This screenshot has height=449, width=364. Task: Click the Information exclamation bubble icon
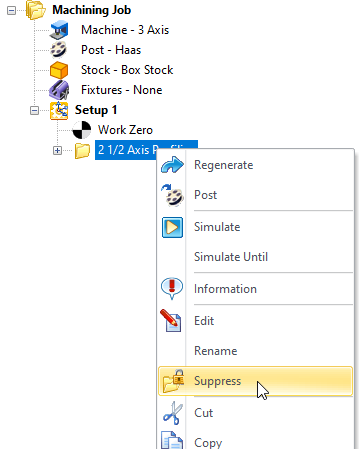click(x=172, y=289)
